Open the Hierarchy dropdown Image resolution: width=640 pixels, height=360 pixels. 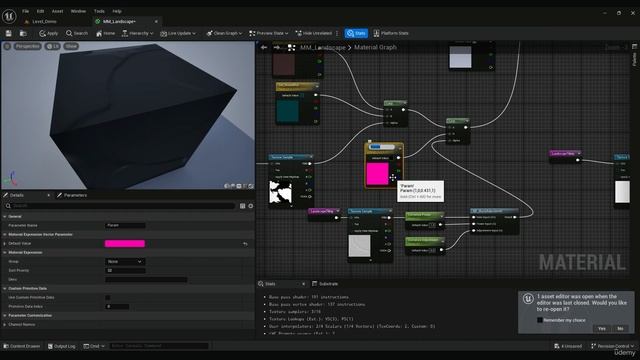click(138, 33)
